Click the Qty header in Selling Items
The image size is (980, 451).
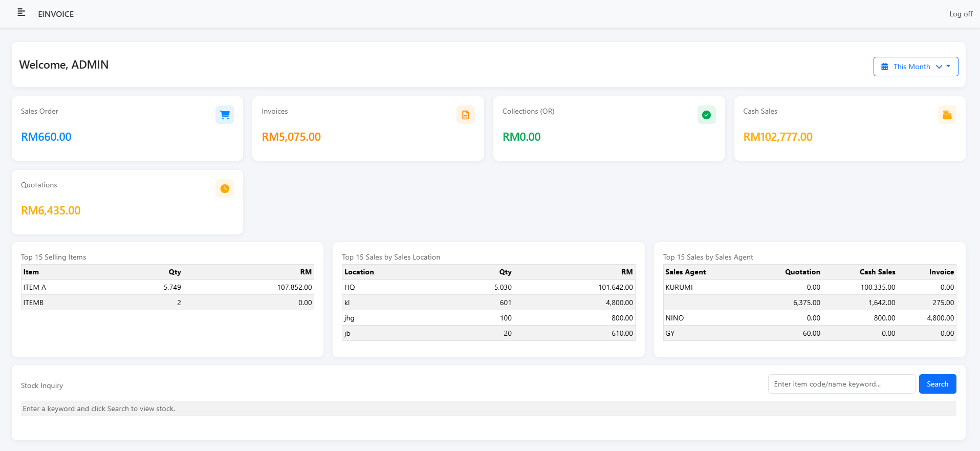click(175, 272)
